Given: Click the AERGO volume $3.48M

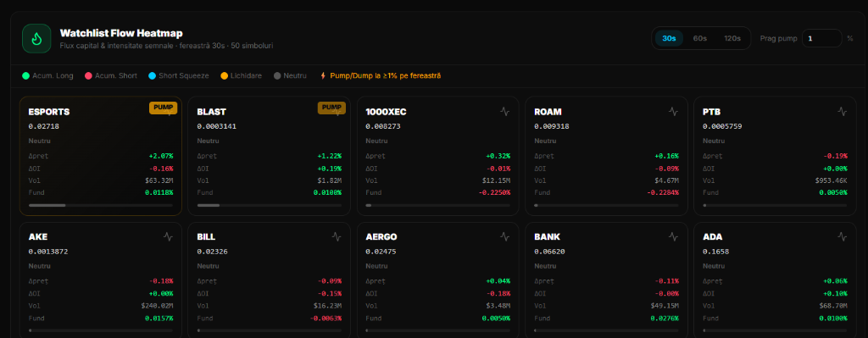Looking at the screenshot, I should (499, 306).
